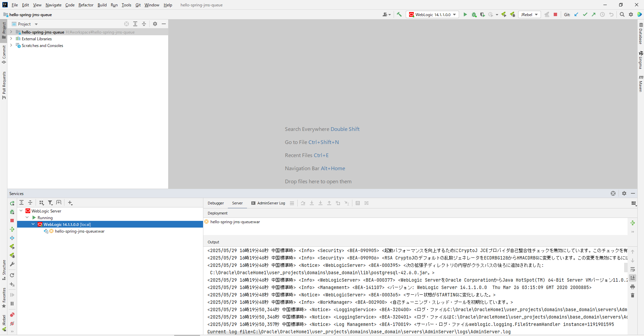Rerun server icon in Services sidebar
Image resolution: width=644 pixels, height=336 pixels.
point(12,203)
